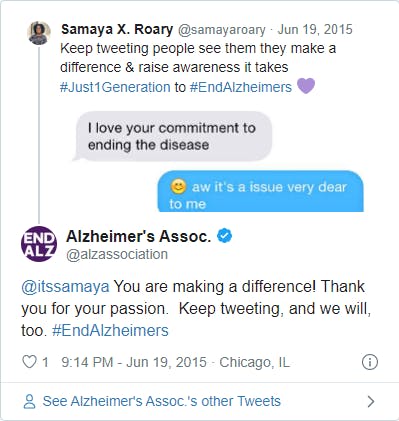
Task: Open the 9:14 PM - Jun 19, 2015 timestamp
Action: pyautogui.click(x=134, y=362)
